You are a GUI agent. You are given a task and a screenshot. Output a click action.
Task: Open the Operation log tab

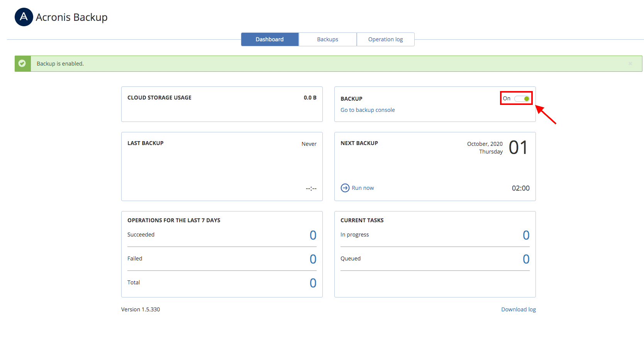pos(386,39)
